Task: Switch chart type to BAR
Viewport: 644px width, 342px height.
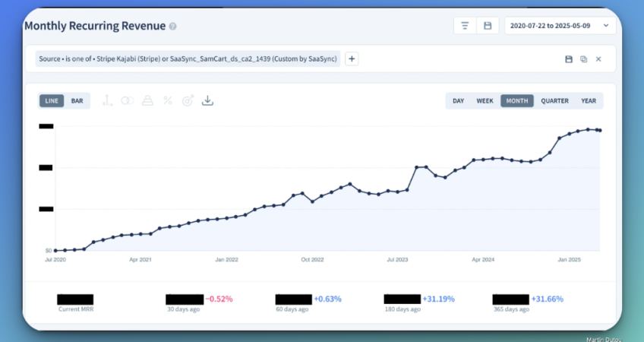Action: [x=77, y=100]
